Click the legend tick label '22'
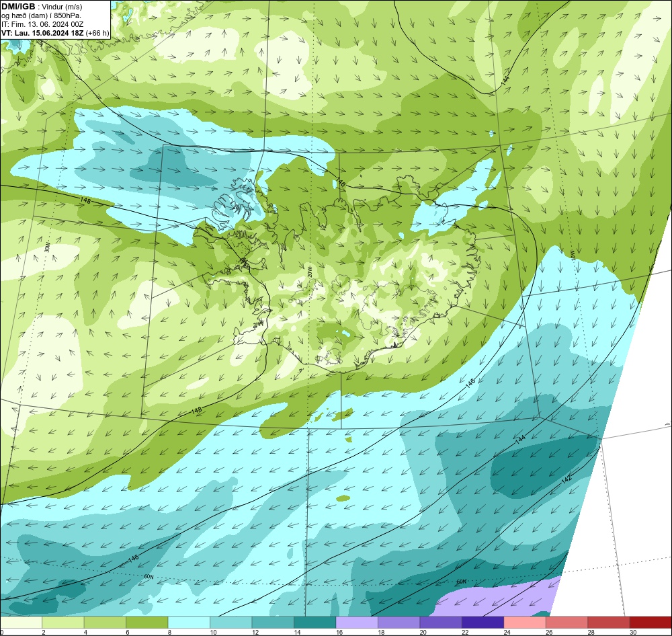 tap(465, 632)
